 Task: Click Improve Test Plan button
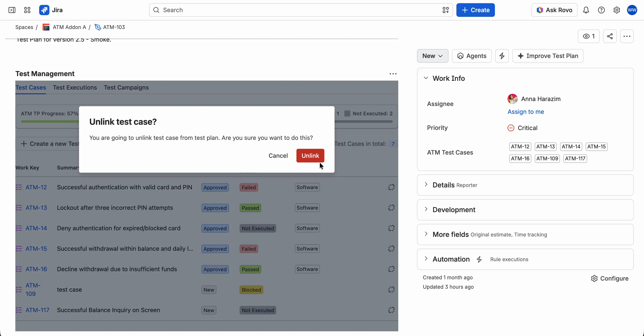pos(548,56)
